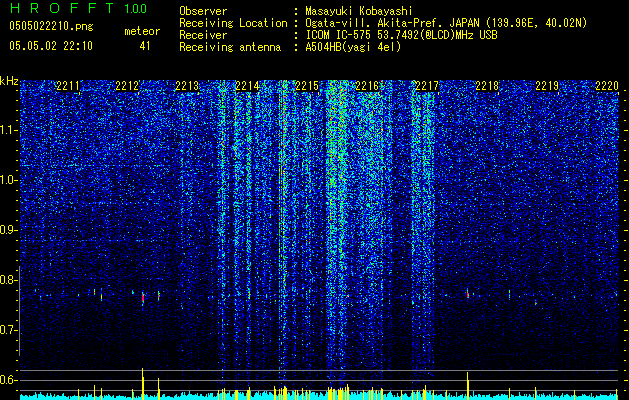The width and height of the screenshot is (629, 400).
Task: Click the filename 0505022210.png
Action: 51,26
